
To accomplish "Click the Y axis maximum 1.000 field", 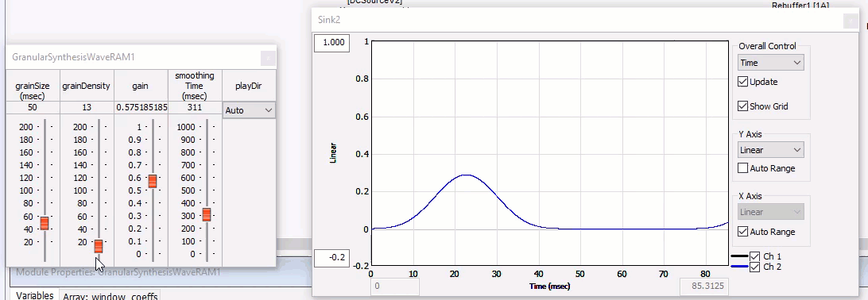I will pyautogui.click(x=331, y=43).
